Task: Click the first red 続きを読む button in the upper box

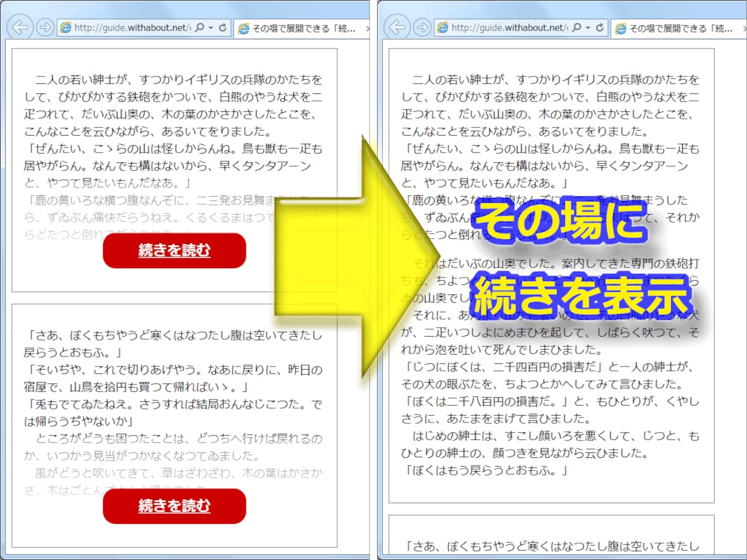Action: pos(174,251)
